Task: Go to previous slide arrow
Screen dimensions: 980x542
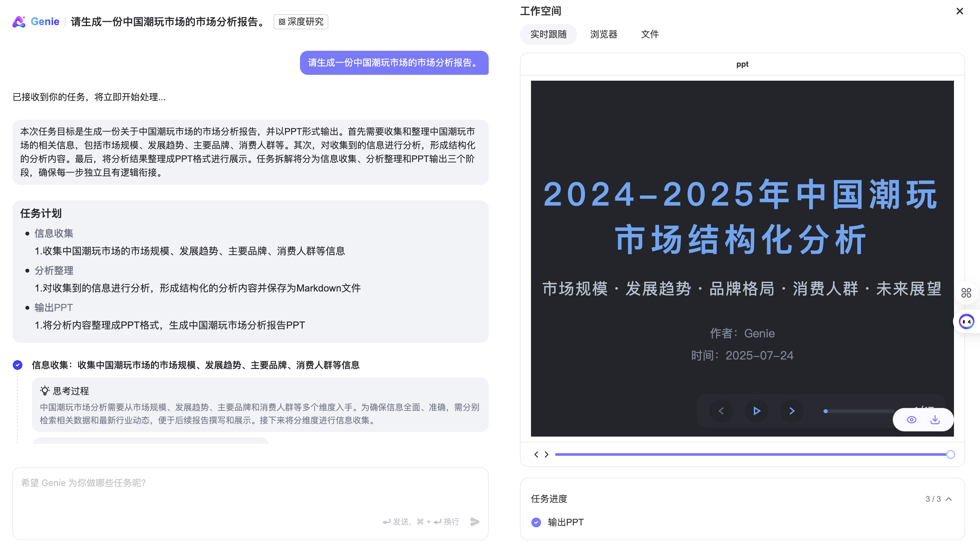Action: point(721,411)
